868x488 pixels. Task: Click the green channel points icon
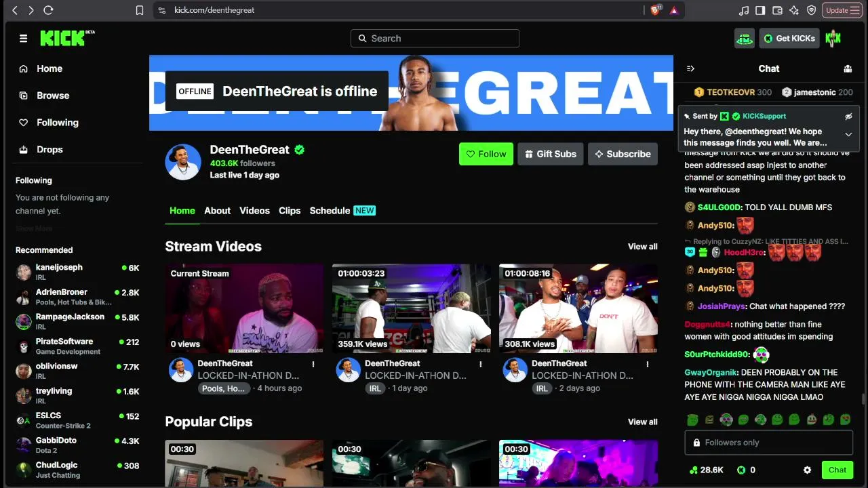click(693, 470)
